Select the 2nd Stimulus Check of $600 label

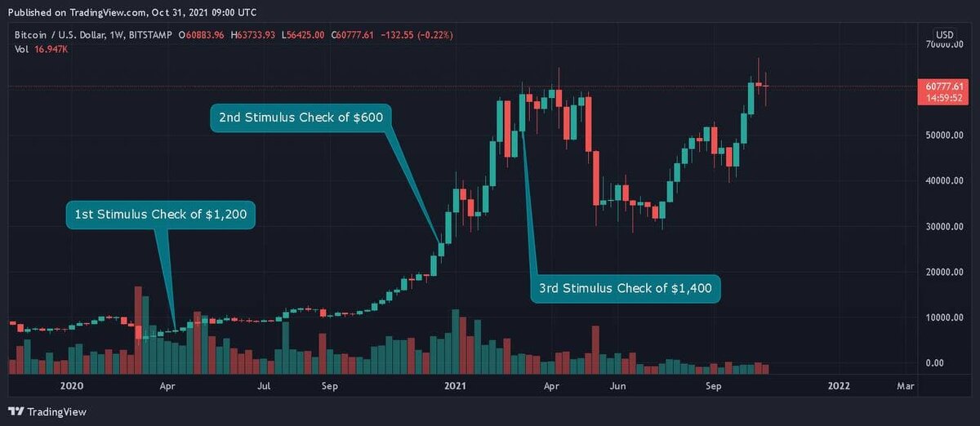[x=301, y=118]
